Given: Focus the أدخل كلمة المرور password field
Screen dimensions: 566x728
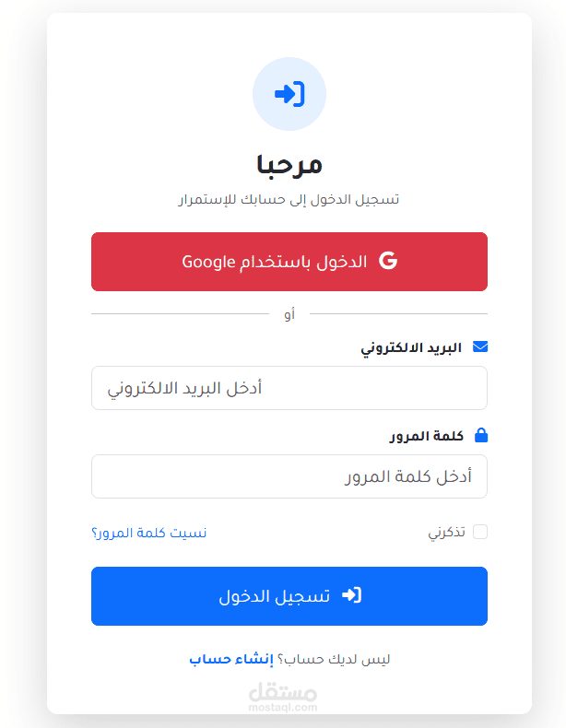Looking at the screenshot, I should tap(289, 476).
